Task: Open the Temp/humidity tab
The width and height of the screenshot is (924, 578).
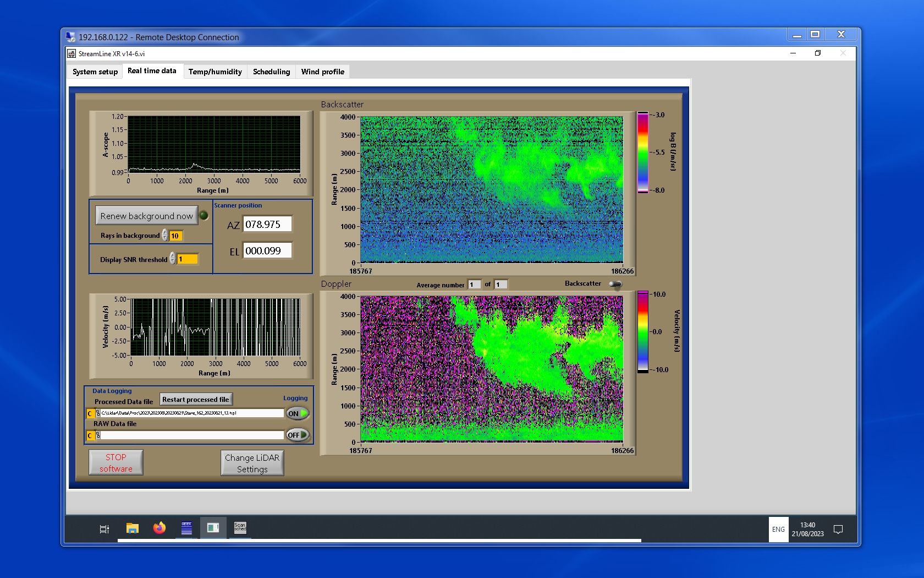Action: pos(215,72)
